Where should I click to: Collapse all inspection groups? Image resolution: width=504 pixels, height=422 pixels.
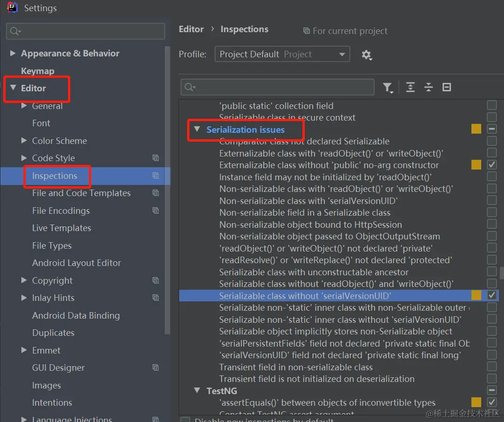pos(429,87)
